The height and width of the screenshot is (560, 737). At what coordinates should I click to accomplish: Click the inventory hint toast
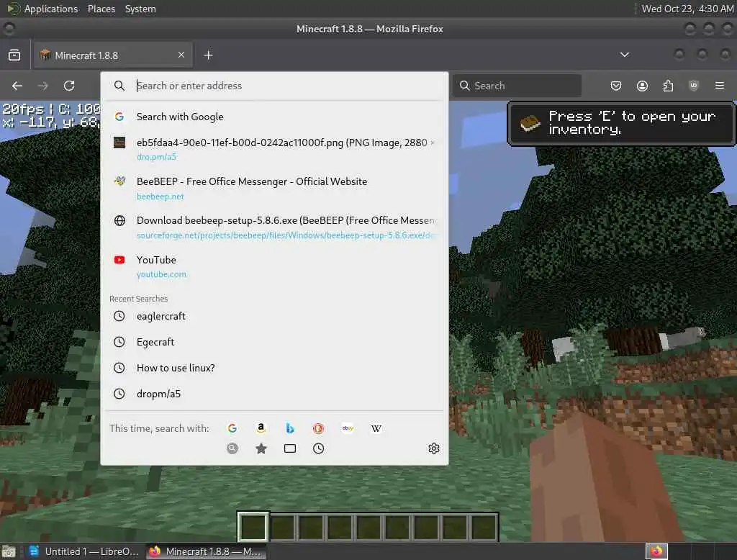click(621, 123)
